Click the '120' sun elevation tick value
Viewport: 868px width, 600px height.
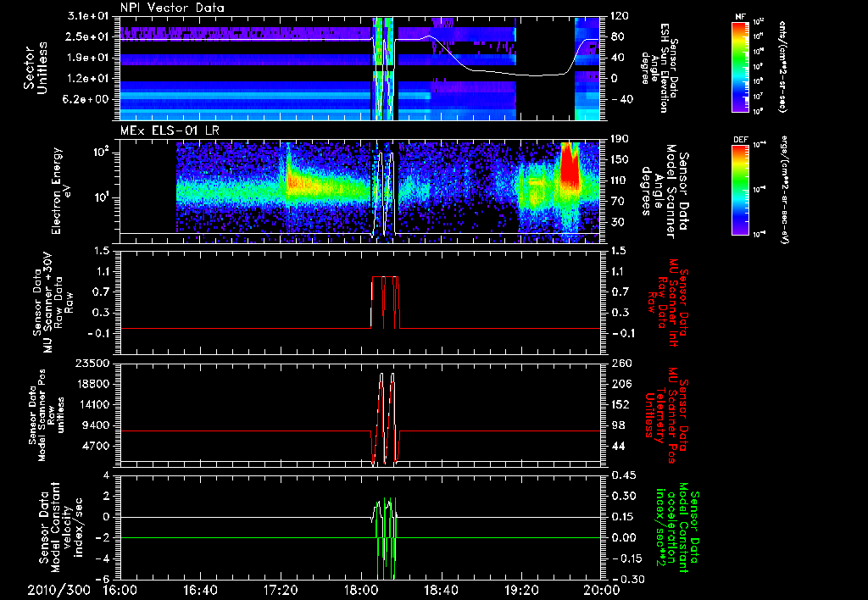click(x=620, y=16)
